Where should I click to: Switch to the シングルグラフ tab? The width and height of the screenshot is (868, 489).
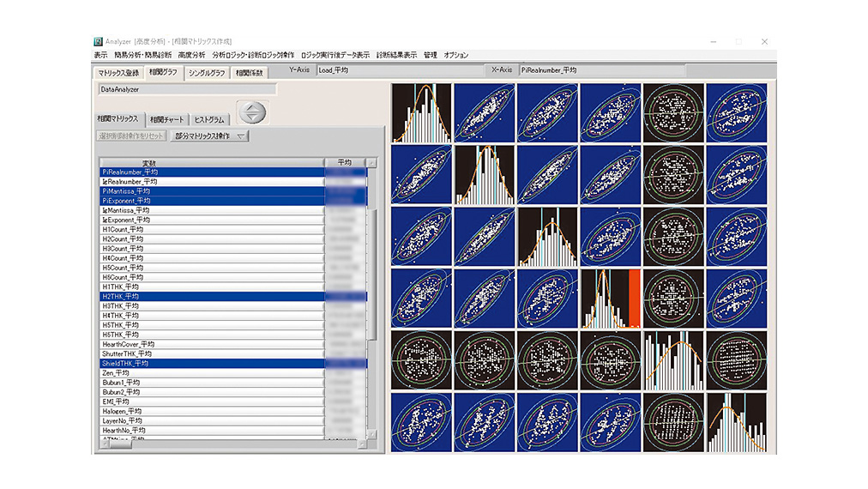(207, 73)
